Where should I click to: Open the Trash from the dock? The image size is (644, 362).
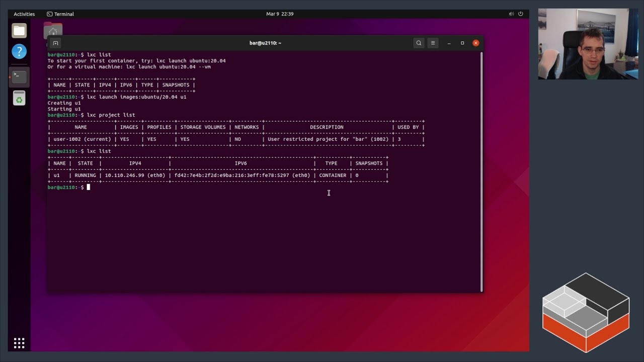point(19,99)
